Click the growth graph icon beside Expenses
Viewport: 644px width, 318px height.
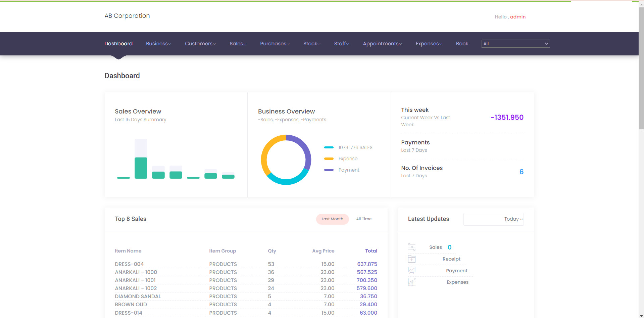411,282
